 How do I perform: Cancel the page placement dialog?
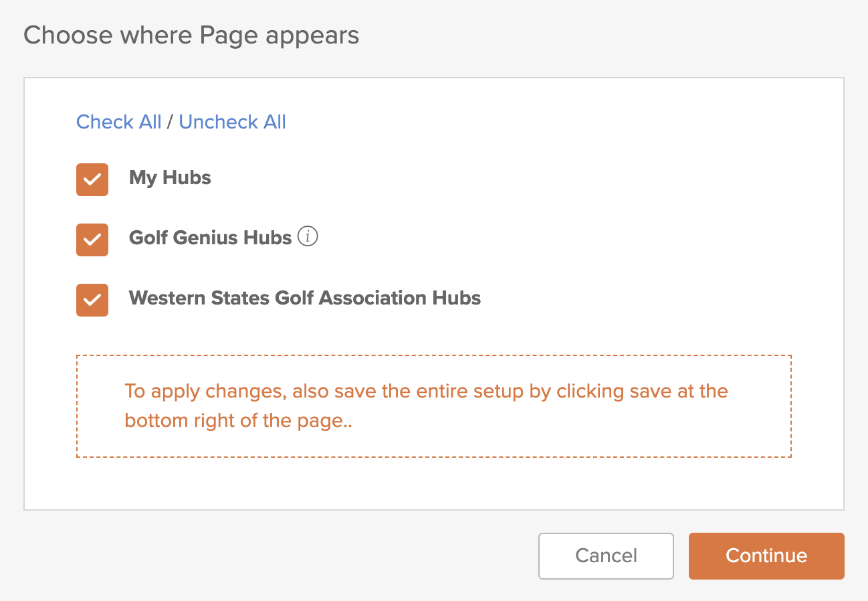[606, 555]
